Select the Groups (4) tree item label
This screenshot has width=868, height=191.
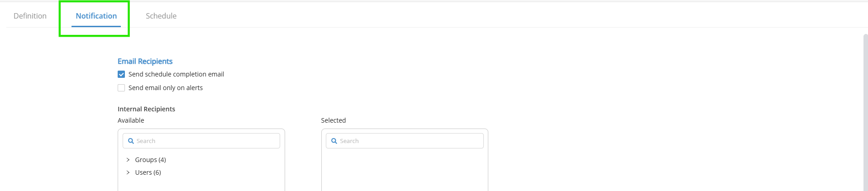[x=150, y=160]
